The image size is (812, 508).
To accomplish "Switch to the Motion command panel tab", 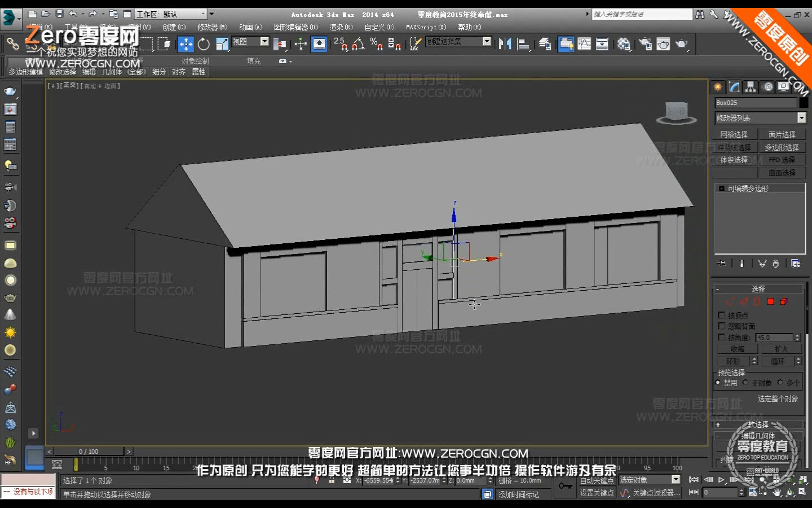I will (768, 87).
